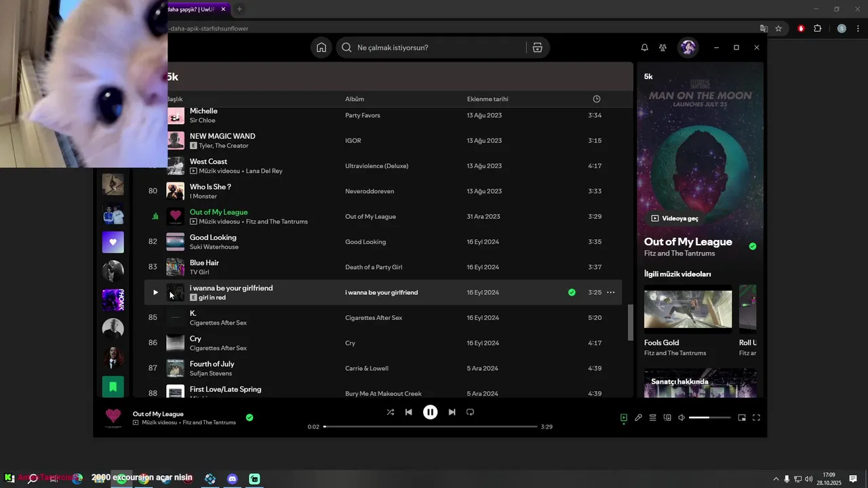The image size is (868, 488).
Task: Open 'Fools Gold' related music video thumbnail
Action: 688,309
